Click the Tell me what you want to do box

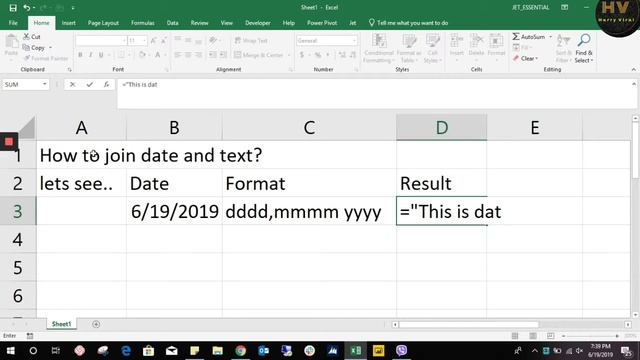(x=409, y=23)
